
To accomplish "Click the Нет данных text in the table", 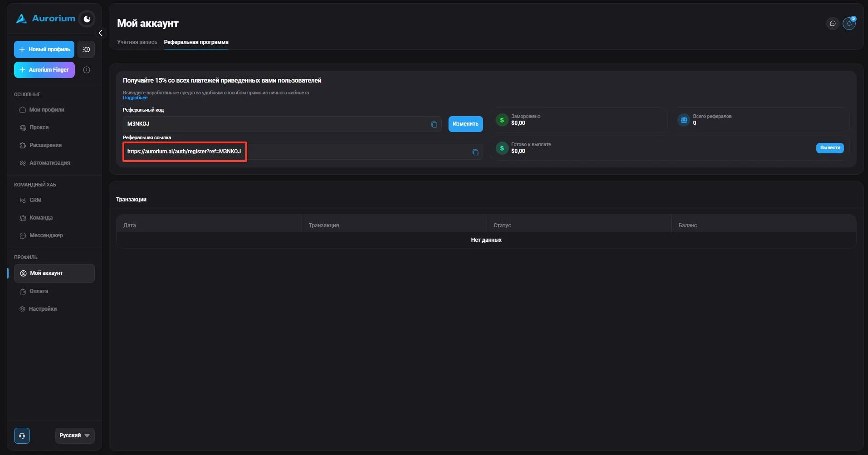I will pyautogui.click(x=486, y=240).
